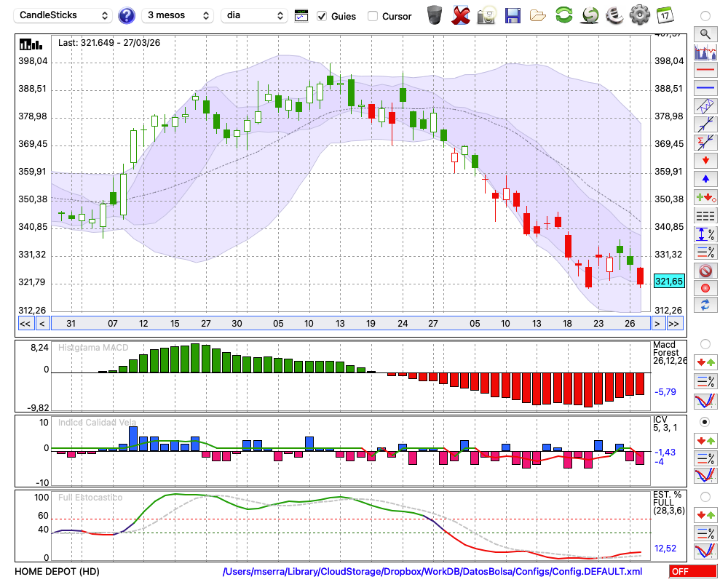Click the date timeline scroll bar

[349, 323]
